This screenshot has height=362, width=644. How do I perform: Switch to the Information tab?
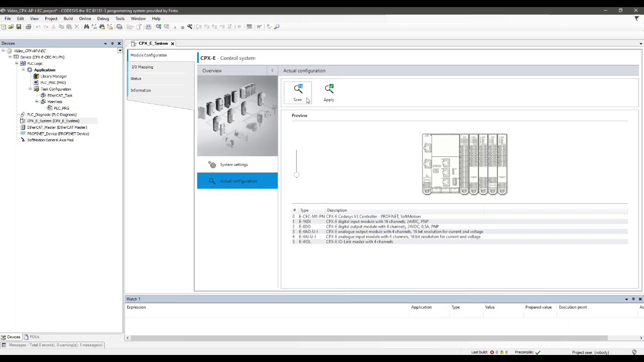coord(140,90)
